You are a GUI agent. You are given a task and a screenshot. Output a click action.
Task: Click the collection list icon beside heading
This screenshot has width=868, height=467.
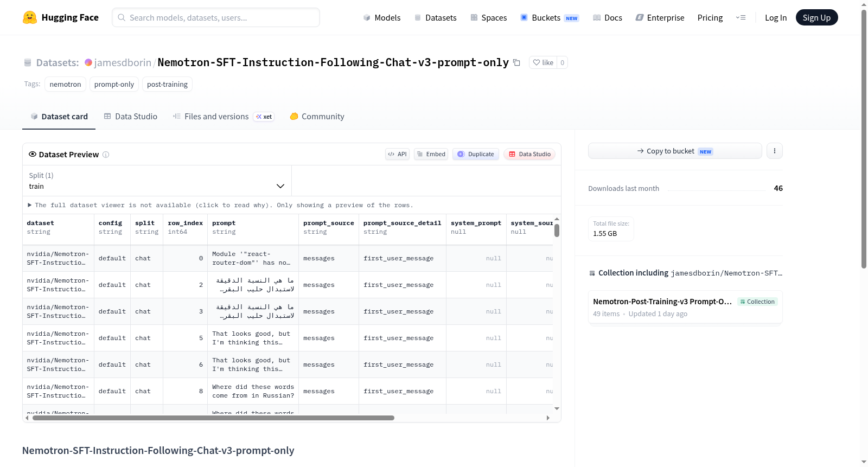point(592,273)
